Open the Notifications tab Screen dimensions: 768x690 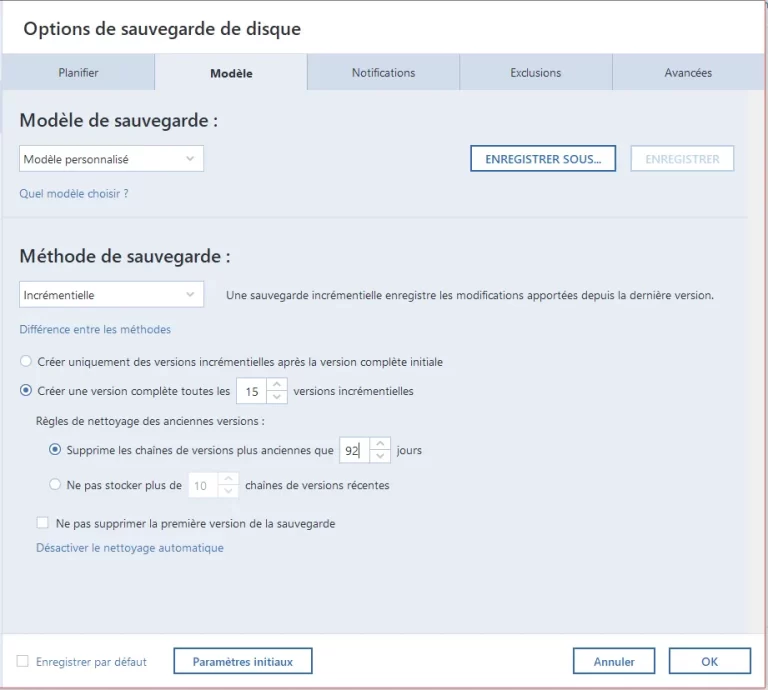(x=383, y=72)
